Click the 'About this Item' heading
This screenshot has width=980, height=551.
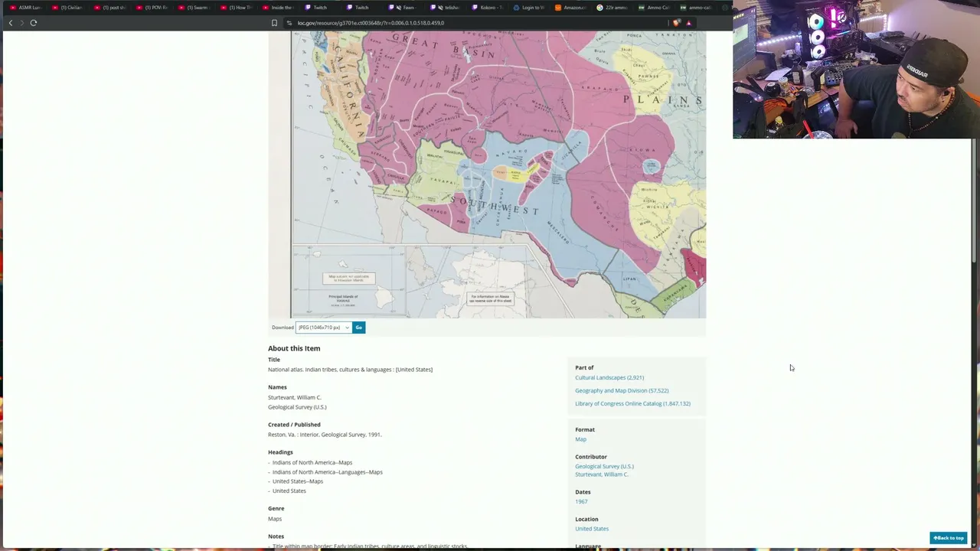tap(294, 348)
